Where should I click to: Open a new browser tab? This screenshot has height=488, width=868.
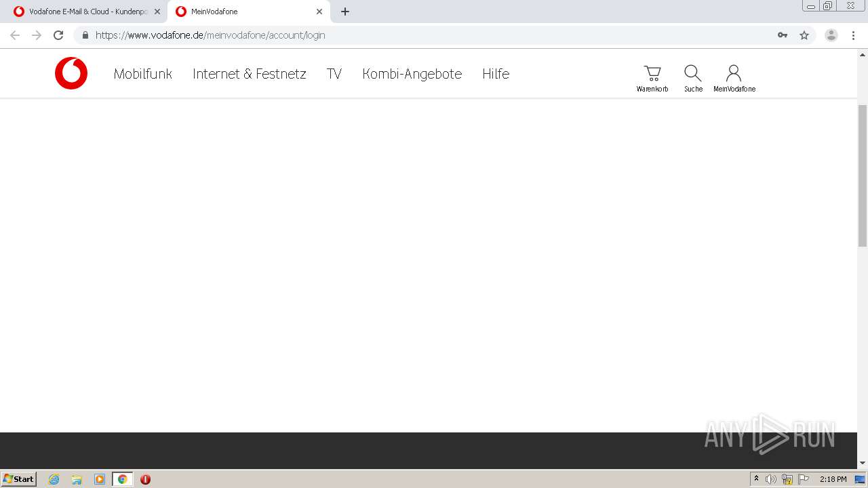coord(345,12)
